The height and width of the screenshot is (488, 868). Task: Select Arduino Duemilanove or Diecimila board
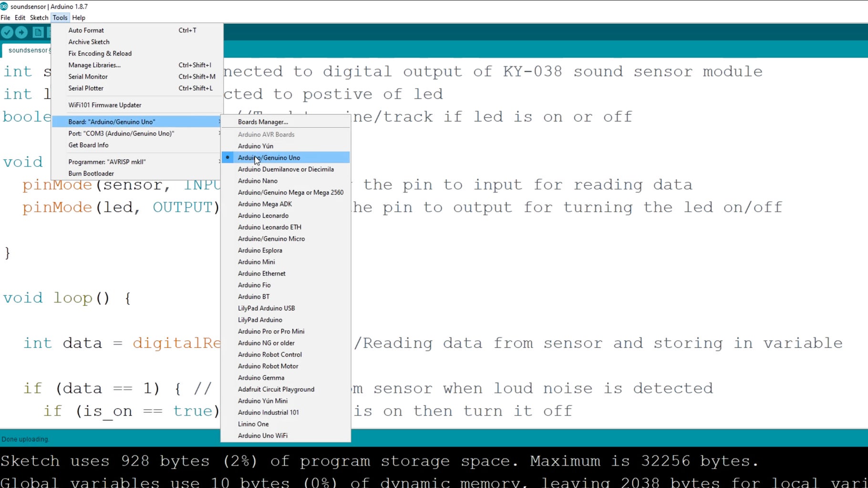286,169
